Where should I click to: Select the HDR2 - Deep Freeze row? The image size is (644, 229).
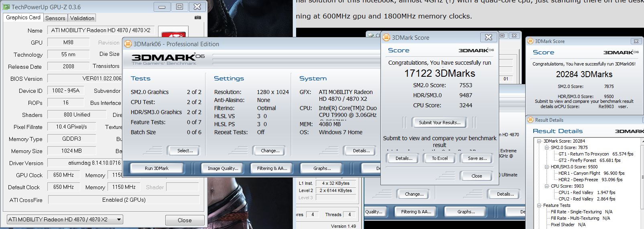pos(591,180)
